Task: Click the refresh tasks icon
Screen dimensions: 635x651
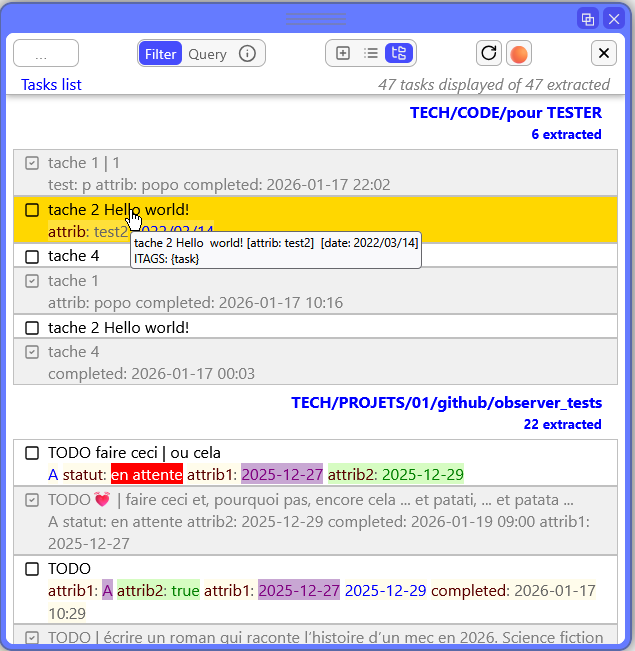Action: click(488, 54)
